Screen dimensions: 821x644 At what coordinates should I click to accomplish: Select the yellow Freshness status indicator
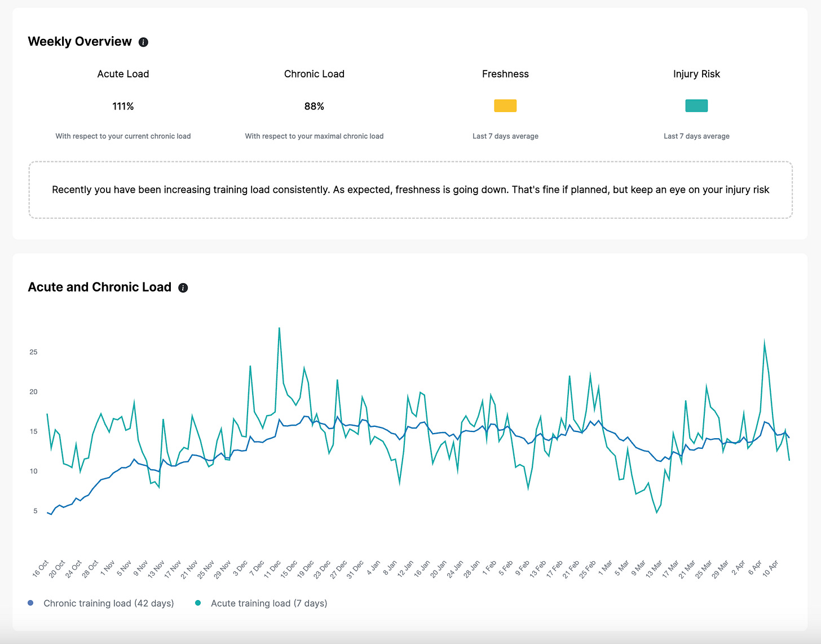click(x=505, y=105)
